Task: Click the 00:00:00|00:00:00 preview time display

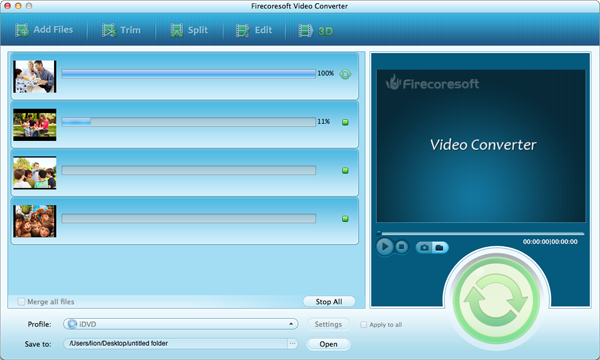Action: point(550,242)
